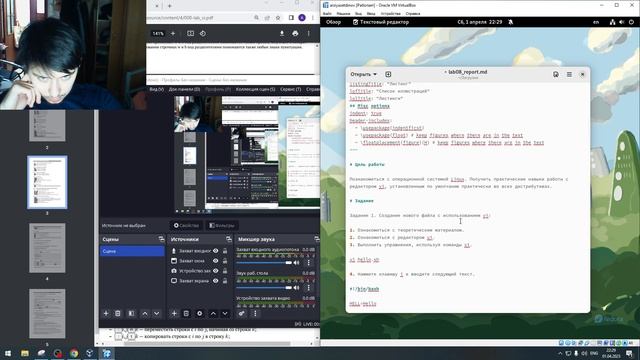The height and width of the screenshot is (360, 640).
Task: Open the audio mixer bottom options menu
Action: point(255,313)
